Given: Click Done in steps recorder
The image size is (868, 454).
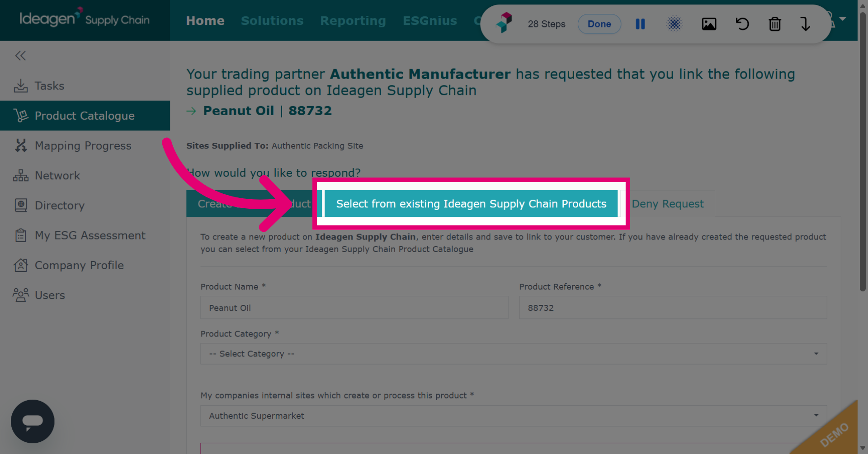Looking at the screenshot, I should (599, 24).
